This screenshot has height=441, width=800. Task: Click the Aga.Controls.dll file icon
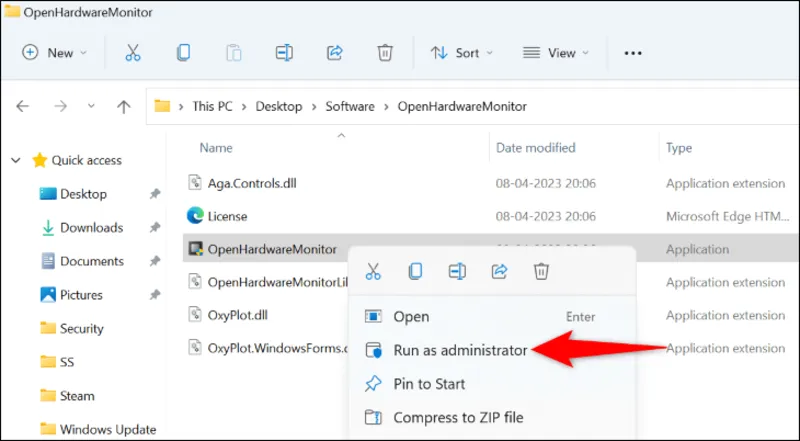pos(194,183)
